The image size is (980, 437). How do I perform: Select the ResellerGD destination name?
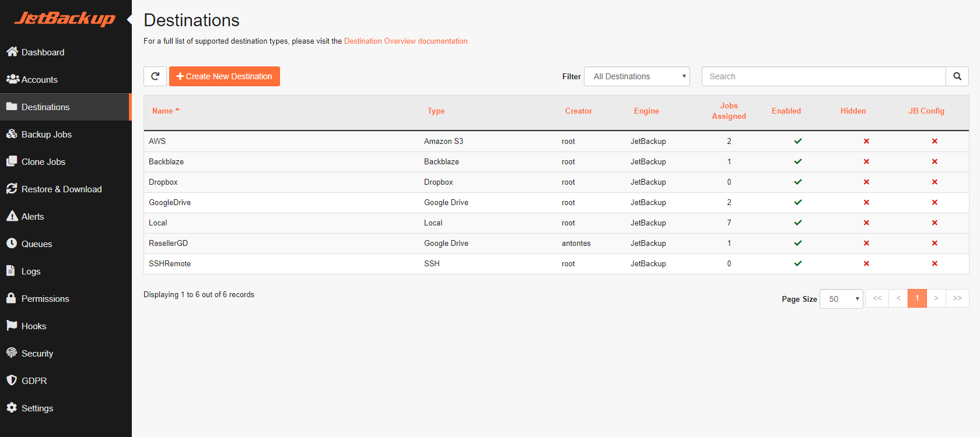[x=168, y=243]
